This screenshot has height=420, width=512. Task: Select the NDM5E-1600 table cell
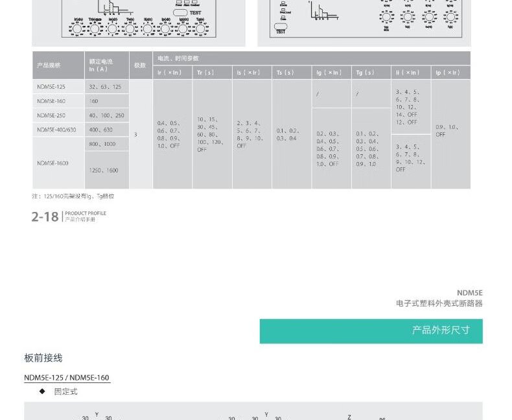[x=58, y=163]
